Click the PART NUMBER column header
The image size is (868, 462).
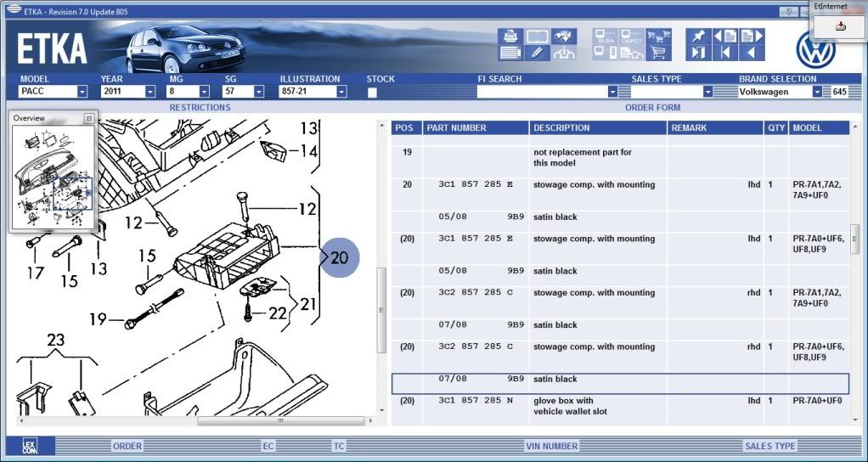[x=476, y=127]
